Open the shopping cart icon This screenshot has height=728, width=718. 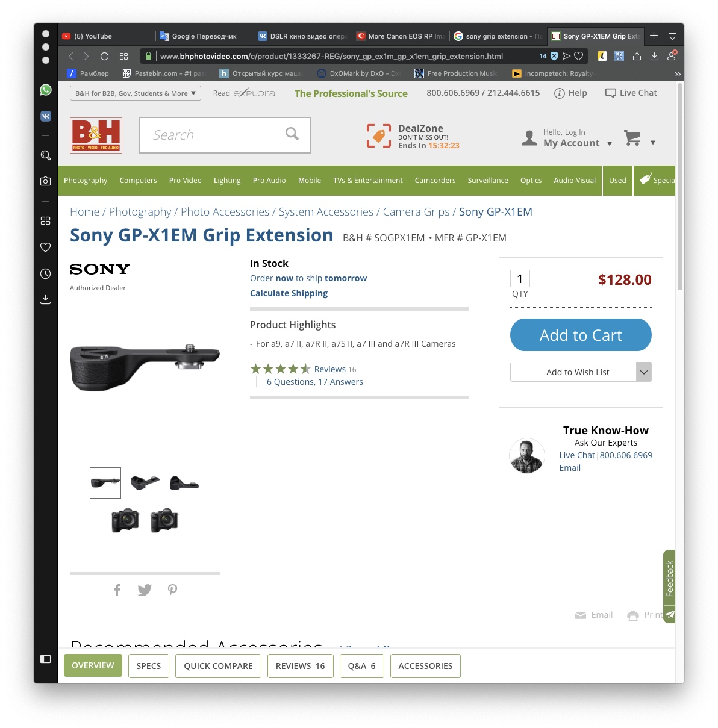tap(632, 138)
